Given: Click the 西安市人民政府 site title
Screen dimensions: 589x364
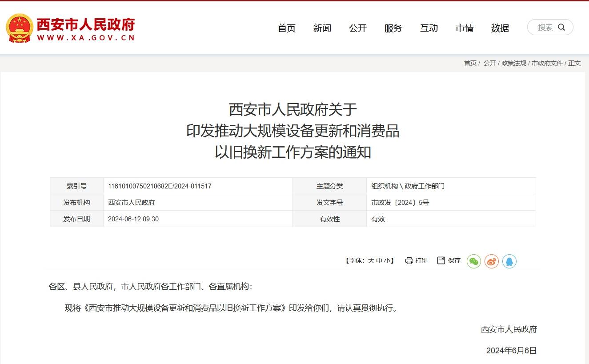Looking at the screenshot, I should (85, 24).
